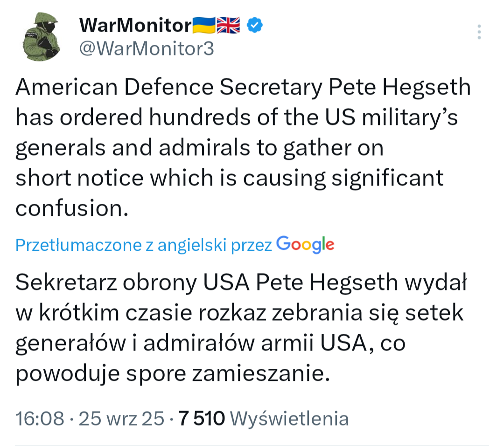504x448 pixels.
Task: Click the "25 wrz 25" post date
Action: [121, 418]
